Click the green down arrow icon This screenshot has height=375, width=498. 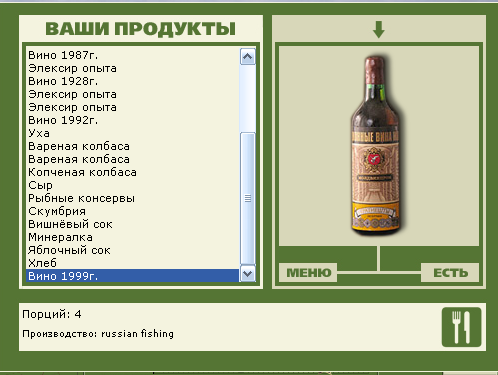point(379,30)
